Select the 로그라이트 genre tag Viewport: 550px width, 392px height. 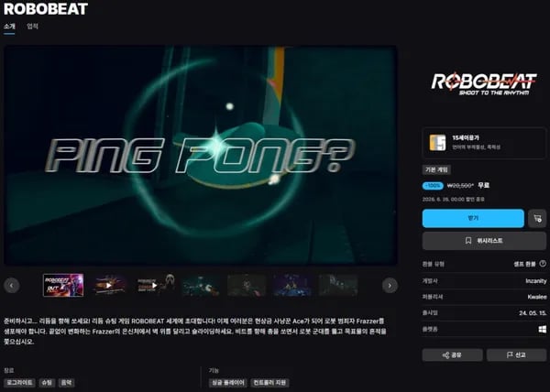pos(19,383)
